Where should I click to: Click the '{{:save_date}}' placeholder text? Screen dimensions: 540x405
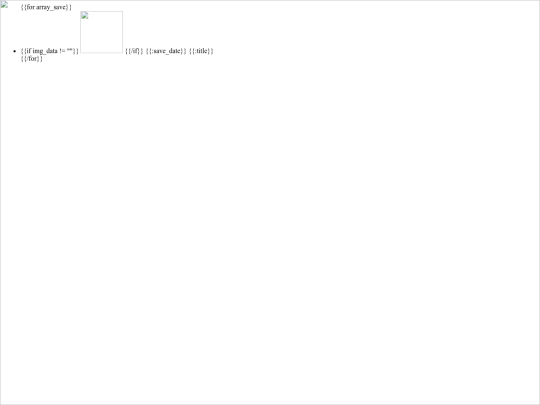pos(166,51)
